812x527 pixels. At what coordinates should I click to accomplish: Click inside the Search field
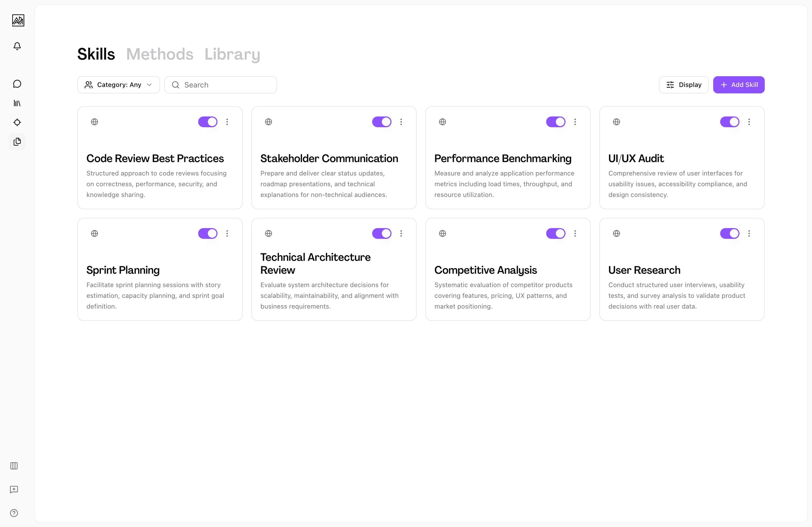220,85
